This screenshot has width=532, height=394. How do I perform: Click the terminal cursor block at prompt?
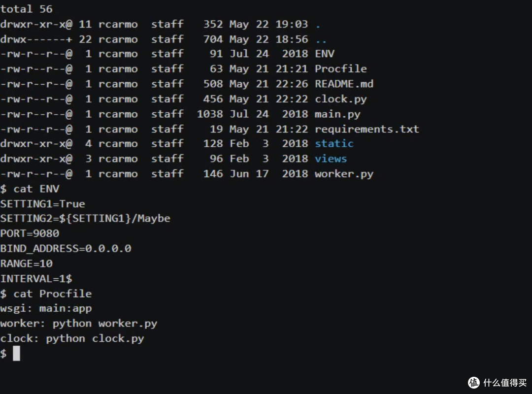pyautogui.click(x=16, y=353)
